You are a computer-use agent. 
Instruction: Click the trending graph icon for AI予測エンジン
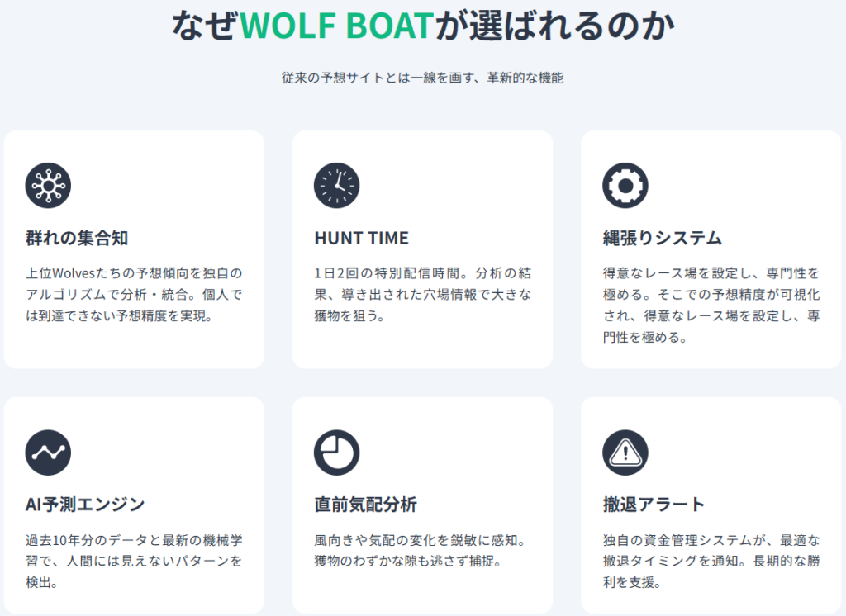point(48,453)
